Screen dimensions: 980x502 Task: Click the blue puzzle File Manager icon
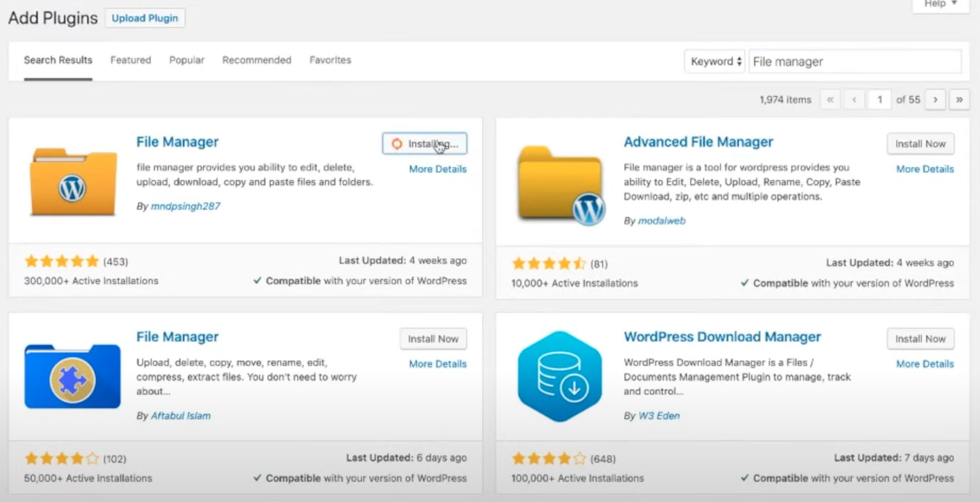pos(73,377)
